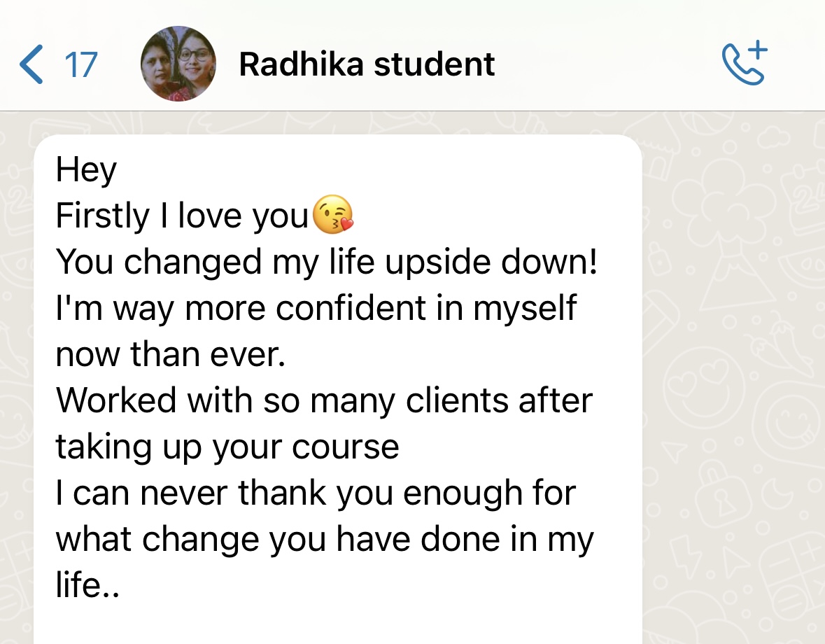This screenshot has height=644, width=825.
Task: Select the "Firstly I love you" line
Action: coord(182,216)
